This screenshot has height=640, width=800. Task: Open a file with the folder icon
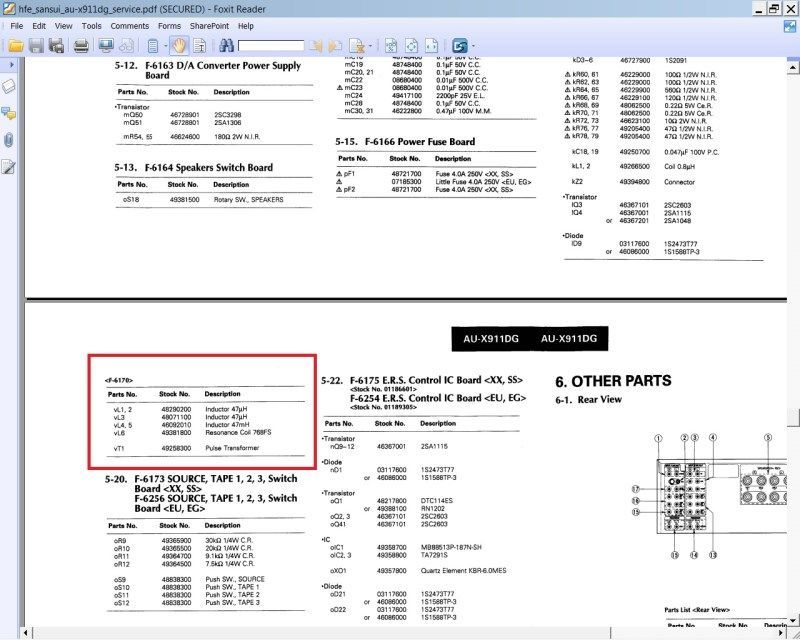click(x=16, y=46)
